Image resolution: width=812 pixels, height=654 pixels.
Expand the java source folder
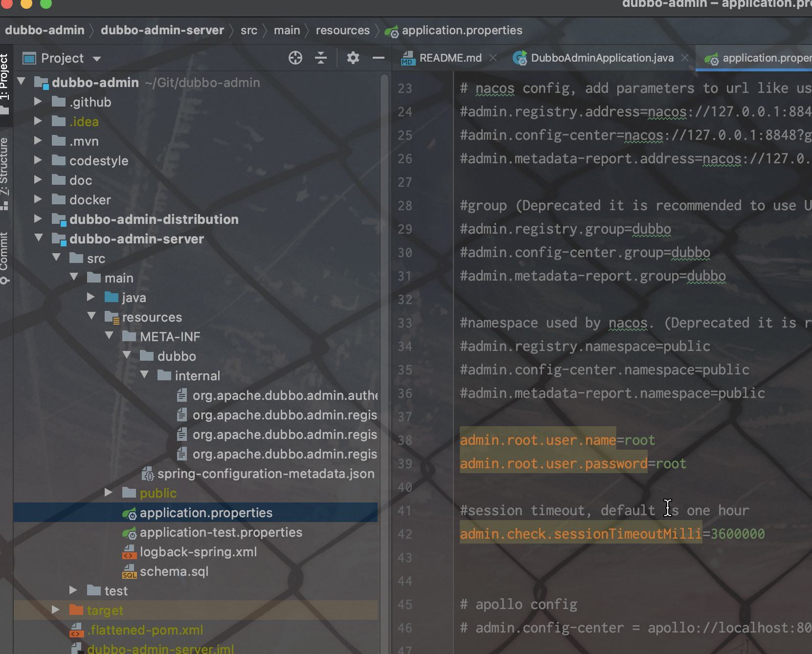[x=90, y=297]
